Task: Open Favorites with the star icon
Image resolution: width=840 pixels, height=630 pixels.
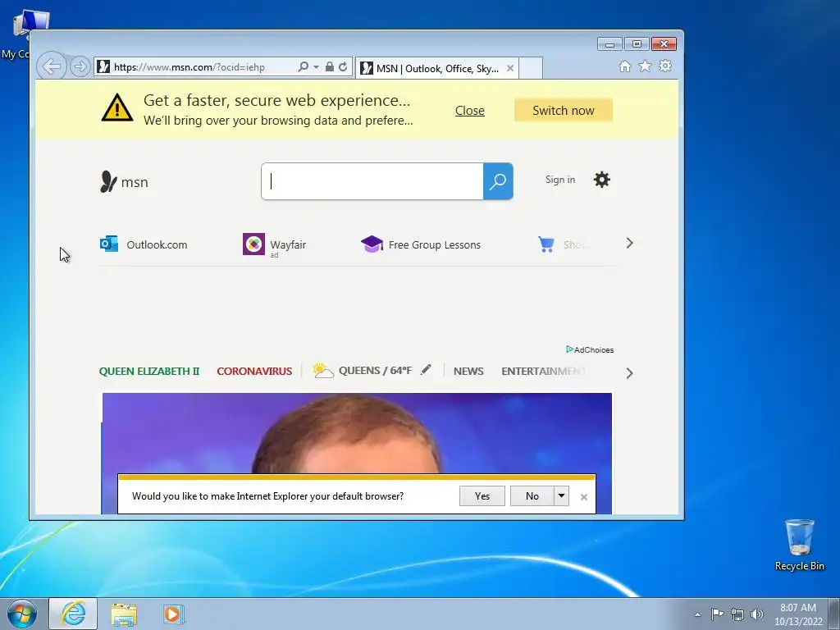Action: 645,66
